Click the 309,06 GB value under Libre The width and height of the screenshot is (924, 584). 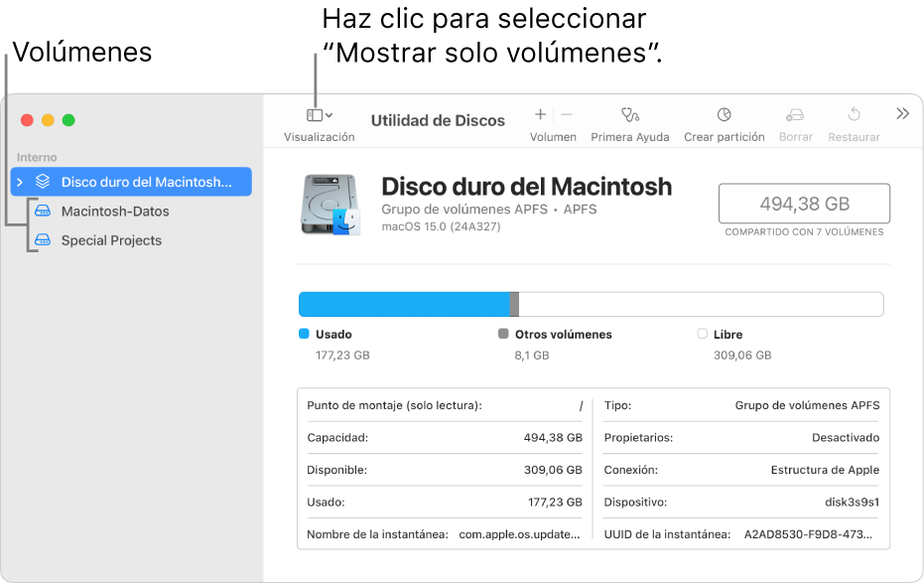click(x=742, y=356)
